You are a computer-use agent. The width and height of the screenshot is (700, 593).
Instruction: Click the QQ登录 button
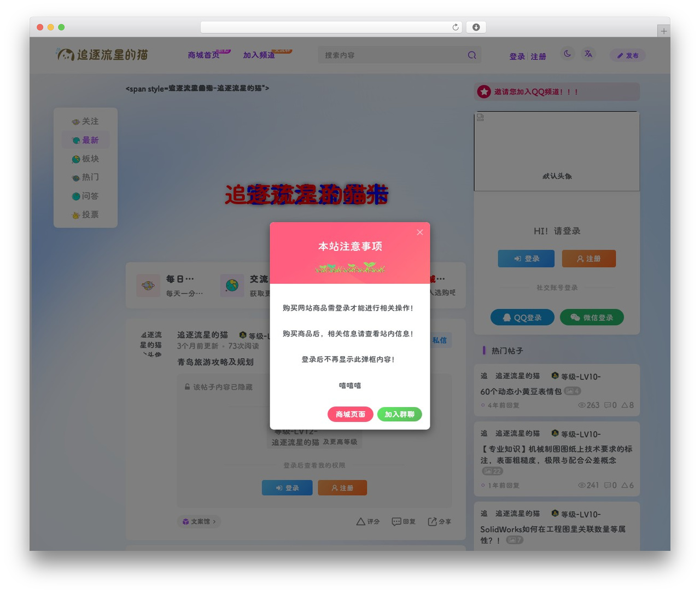522,317
